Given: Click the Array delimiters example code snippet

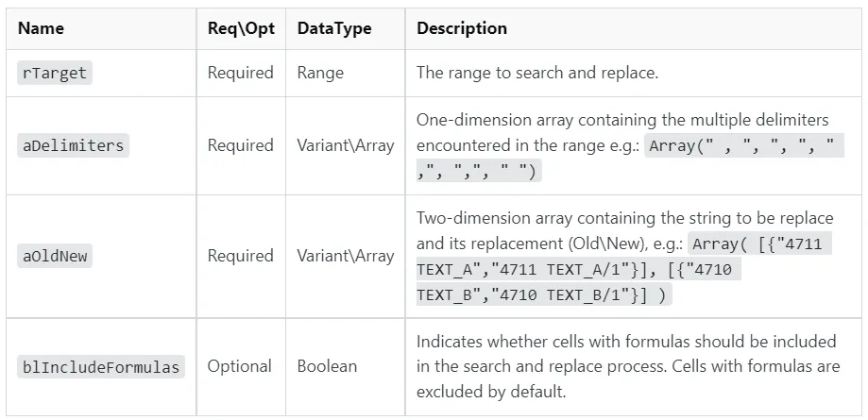Looking at the screenshot, I should click(x=743, y=146).
